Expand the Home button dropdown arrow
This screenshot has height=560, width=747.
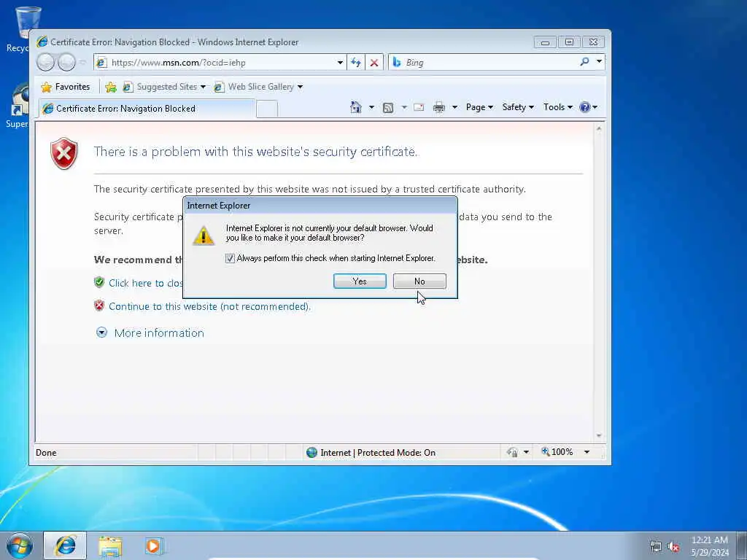coord(371,108)
